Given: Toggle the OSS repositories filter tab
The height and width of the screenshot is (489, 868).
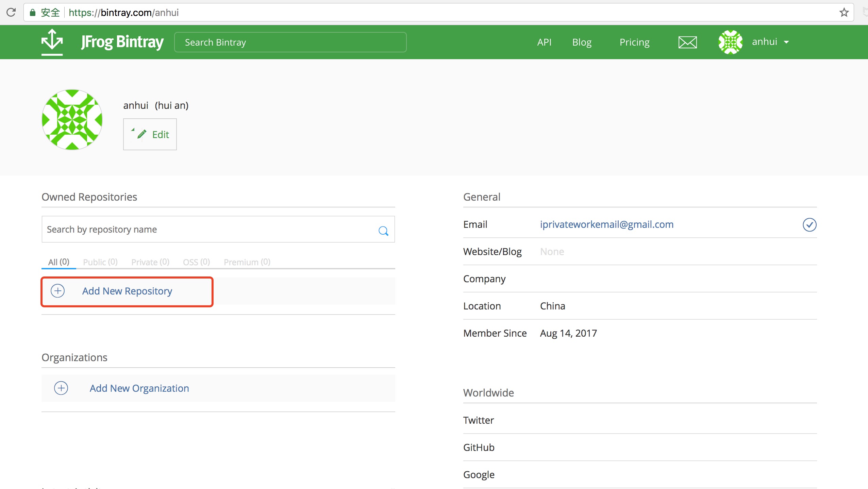Looking at the screenshot, I should pyautogui.click(x=196, y=262).
